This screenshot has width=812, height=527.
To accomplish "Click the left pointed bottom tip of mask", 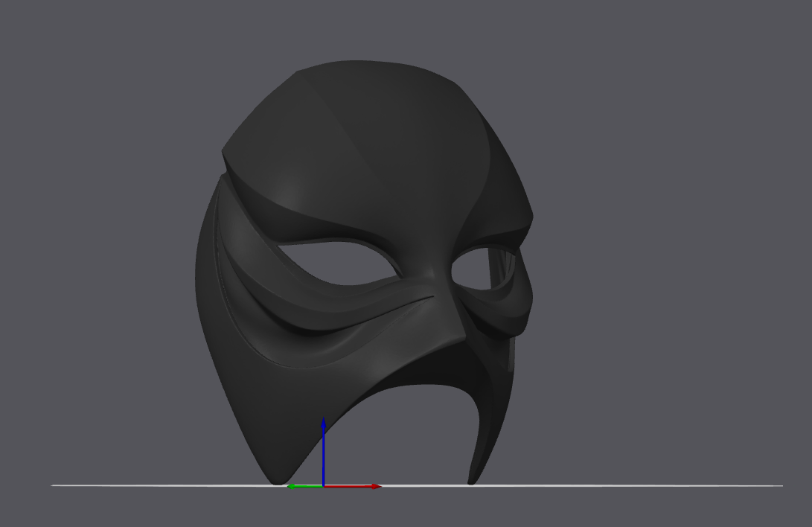I will [278, 480].
